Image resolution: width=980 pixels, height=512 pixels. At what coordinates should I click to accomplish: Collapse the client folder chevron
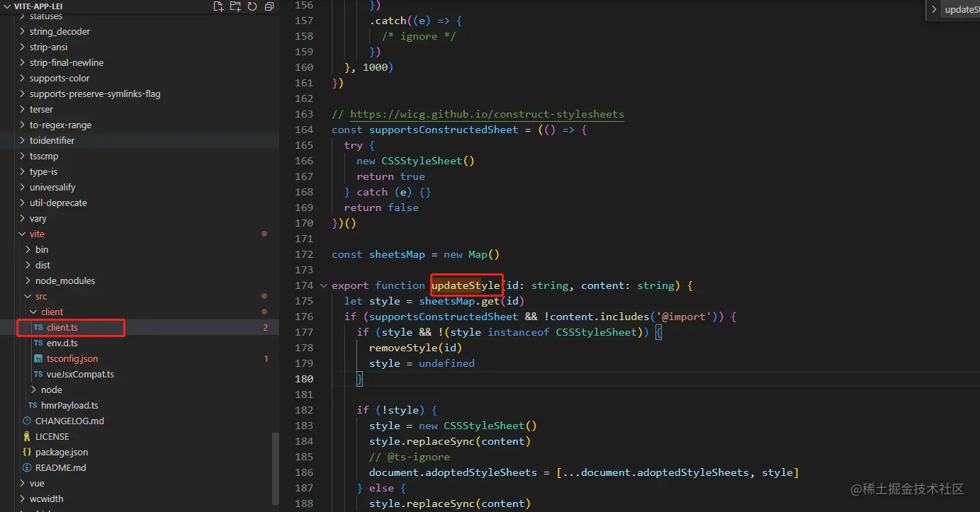coord(33,312)
